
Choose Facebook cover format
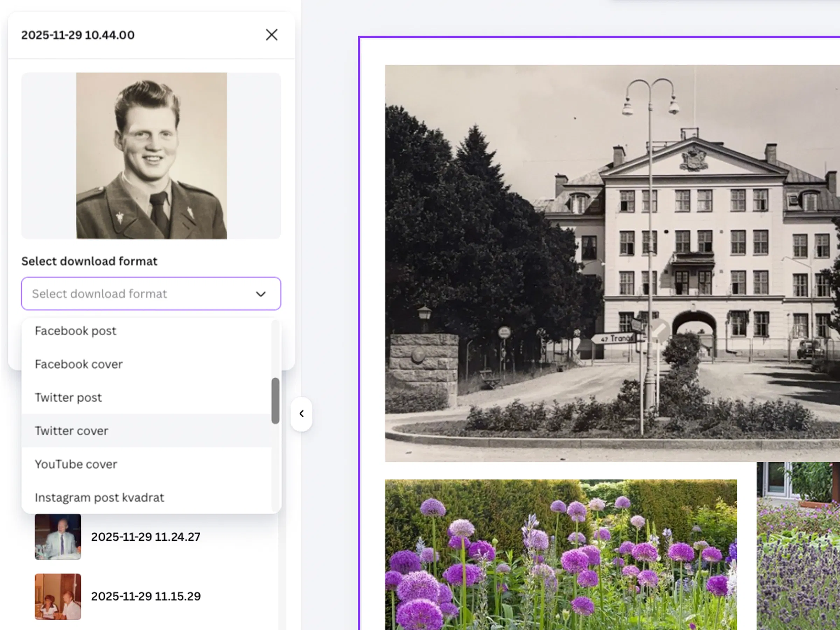click(x=146, y=364)
